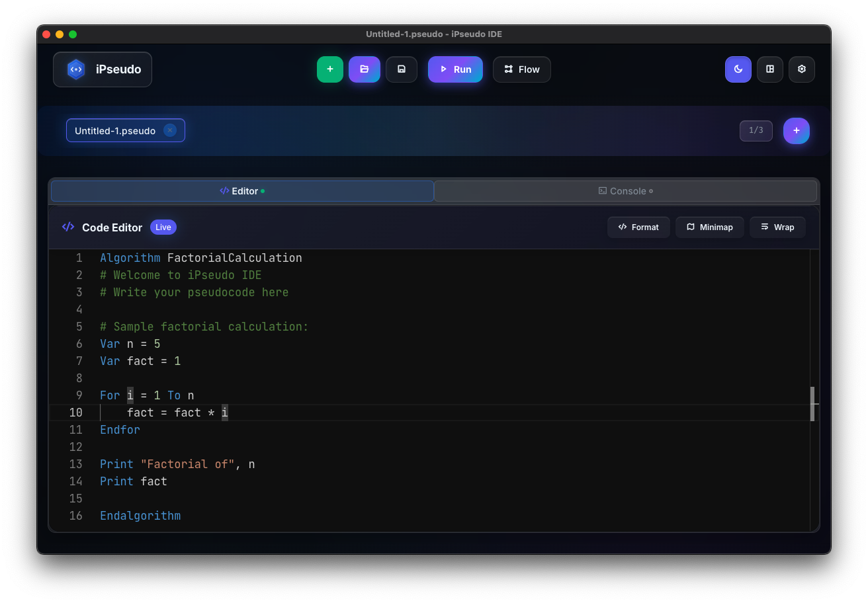Click the green new file plus button

(x=330, y=69)
